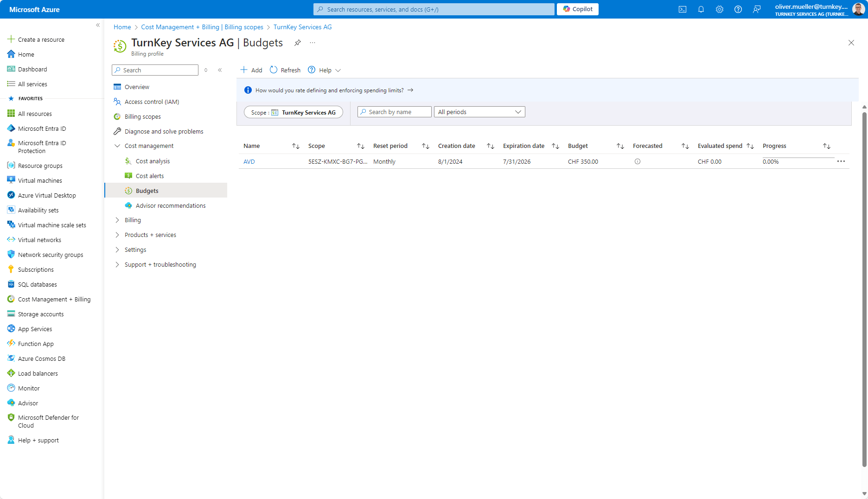Open Cloud Shell from the top bar
Image resolution: width=868 pixels, height=499 pixels.
point(683,9)
